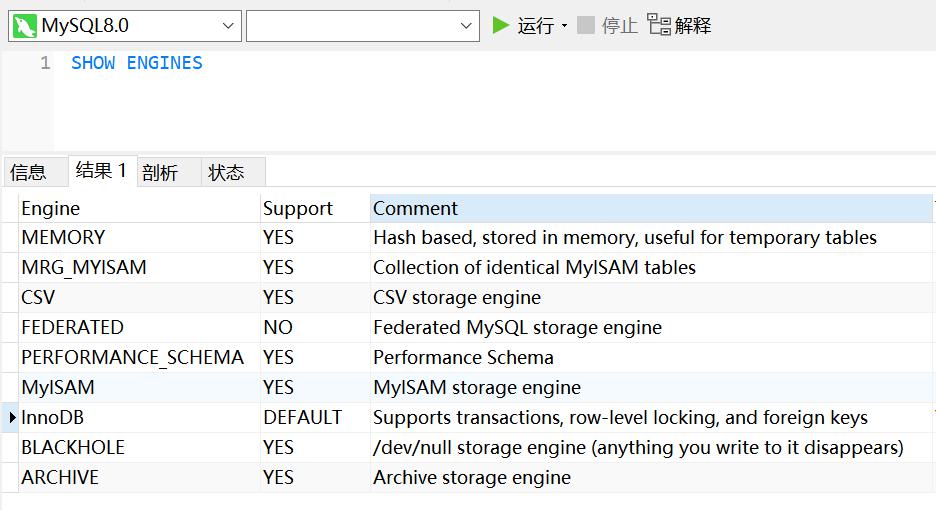Switch to the 信息 tab

click(x=28, y=173)
